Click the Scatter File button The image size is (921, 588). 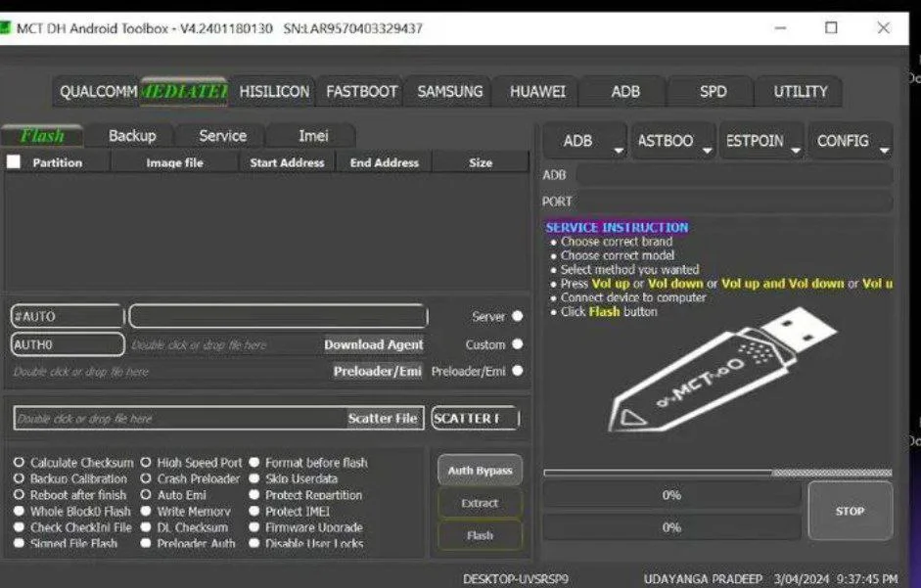(383, 418)
